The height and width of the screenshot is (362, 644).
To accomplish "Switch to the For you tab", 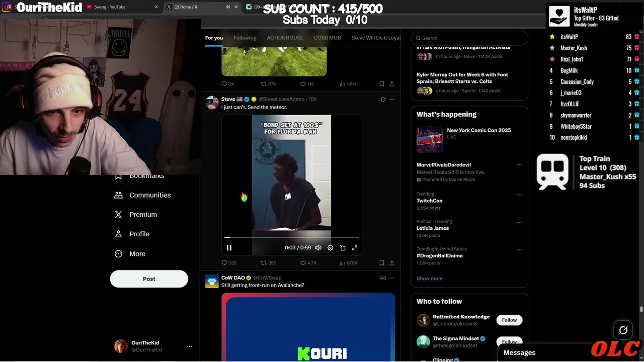I will (214, 38).
